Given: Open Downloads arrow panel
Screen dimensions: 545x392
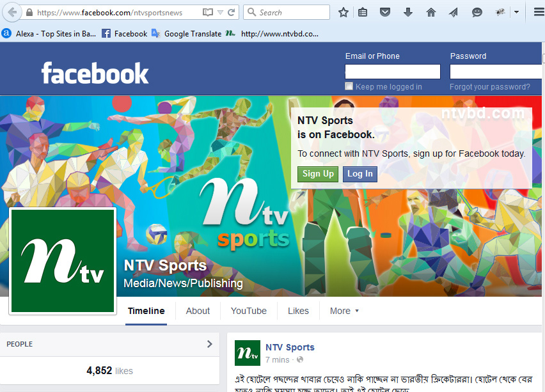Looking at the screenshot, I should coord(408,13).
